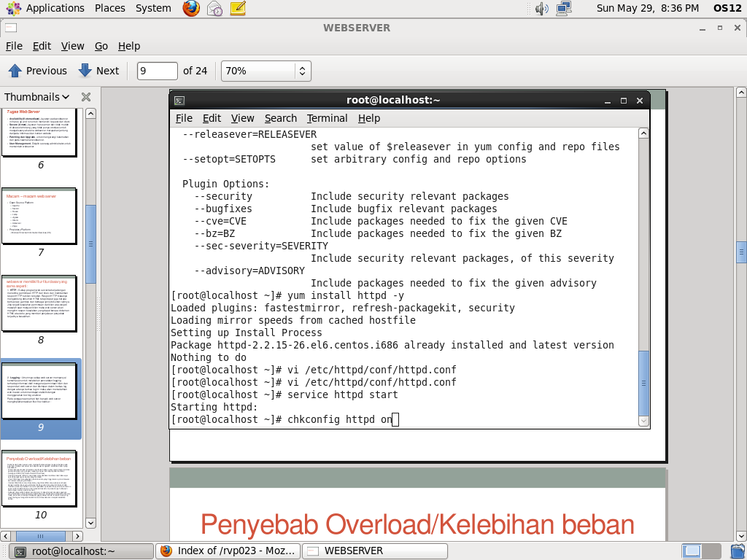The height and width of the screenshot is (560, 747).
Task: Open WEBSERVER File menu
Action: coord(14,46)
